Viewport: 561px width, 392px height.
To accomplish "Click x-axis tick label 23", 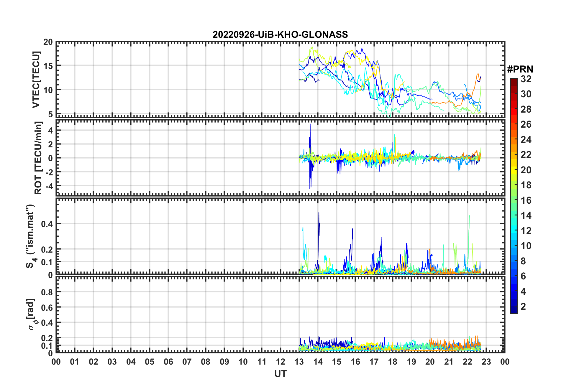I will tap(486, 362).
